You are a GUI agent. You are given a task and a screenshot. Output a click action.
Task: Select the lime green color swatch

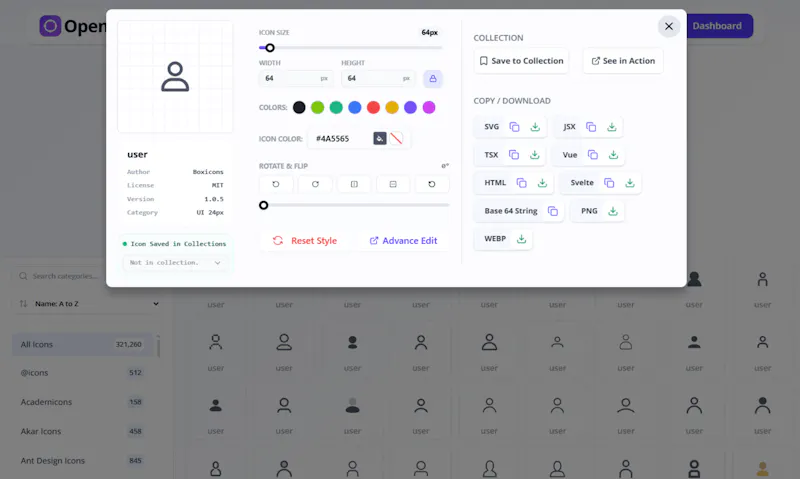[317, 108]
